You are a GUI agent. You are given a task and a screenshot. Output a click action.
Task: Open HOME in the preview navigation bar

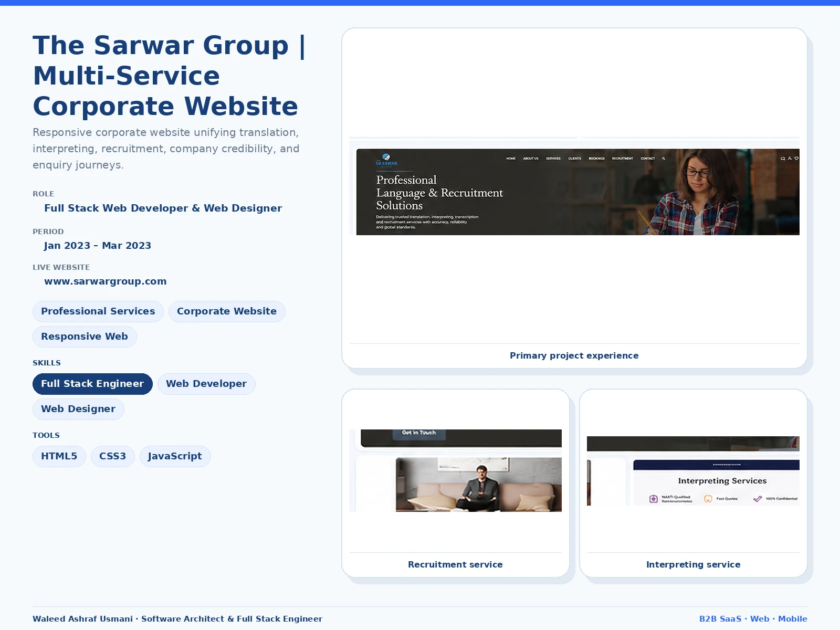click(x=511, y=158)
